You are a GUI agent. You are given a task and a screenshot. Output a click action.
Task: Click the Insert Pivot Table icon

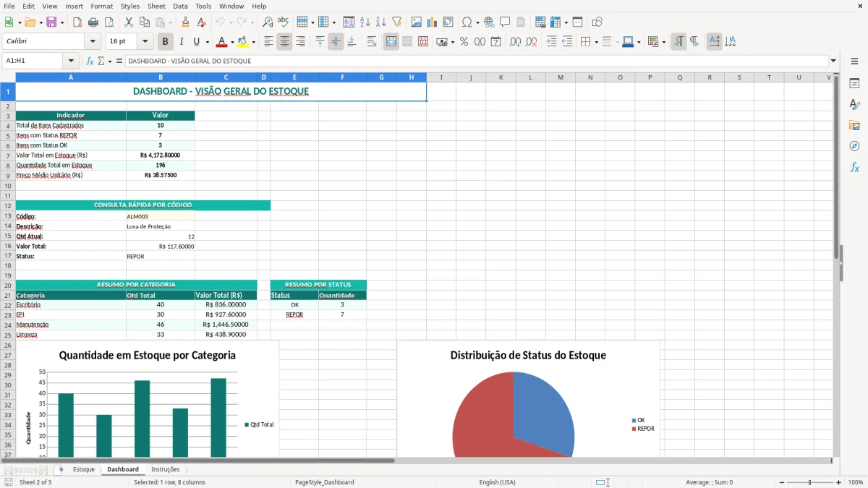coord(448,22)
